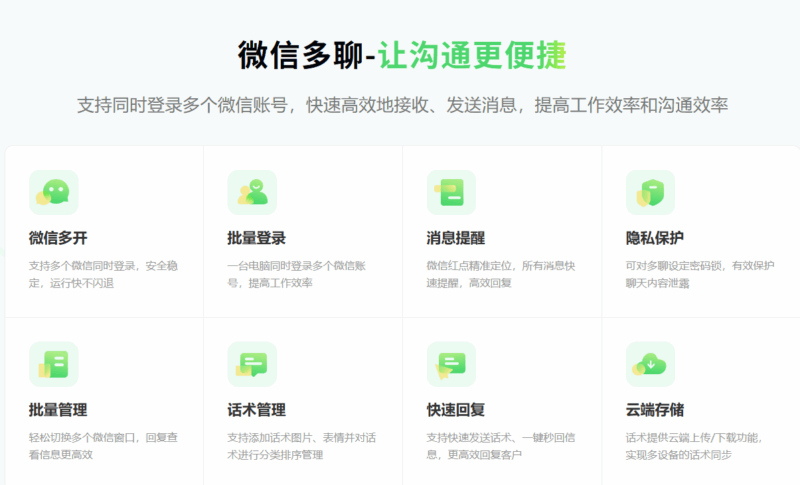Click the 快速回复 reply message icon
The image size is (800, 485).
click(451, 365)
